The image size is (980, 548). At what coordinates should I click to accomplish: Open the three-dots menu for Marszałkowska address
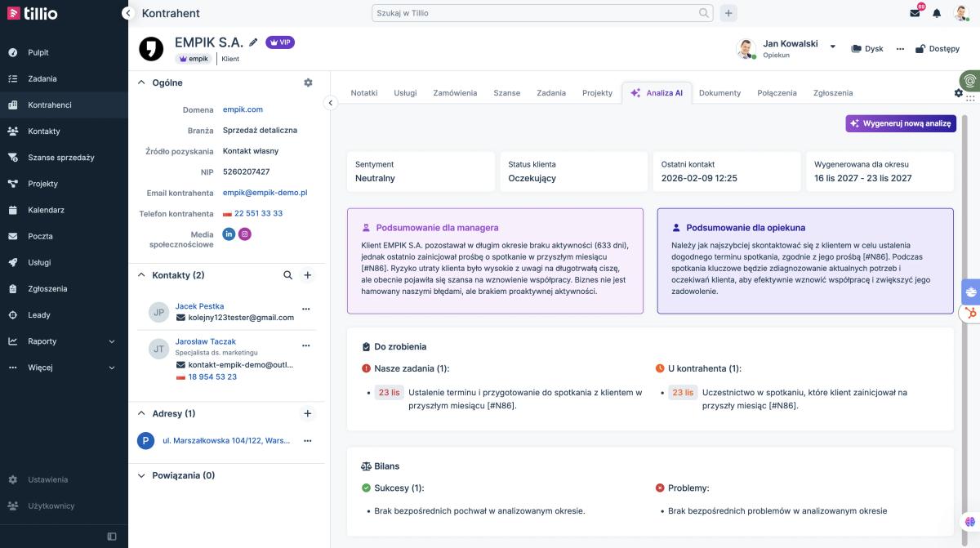308,441
